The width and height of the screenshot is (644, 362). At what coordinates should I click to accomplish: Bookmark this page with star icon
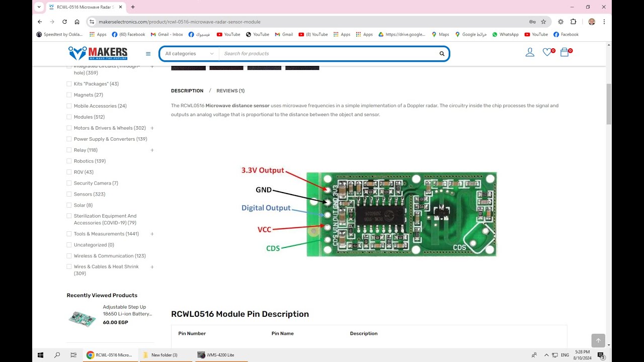543,22
